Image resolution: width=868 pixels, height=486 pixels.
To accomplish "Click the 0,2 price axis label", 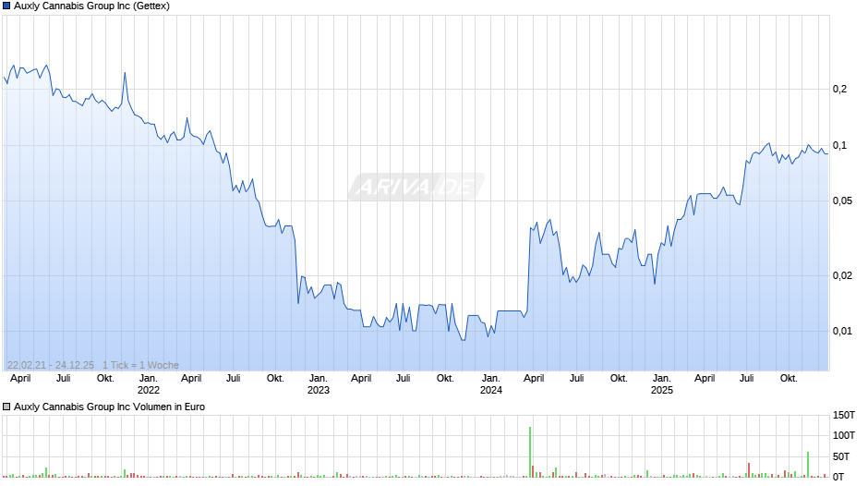I will point(839,89).
